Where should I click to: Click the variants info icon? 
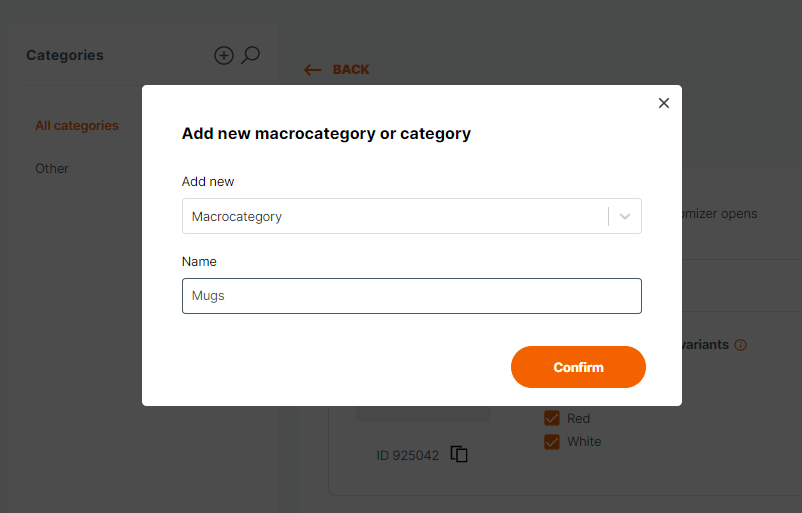(x=740, y=345)
